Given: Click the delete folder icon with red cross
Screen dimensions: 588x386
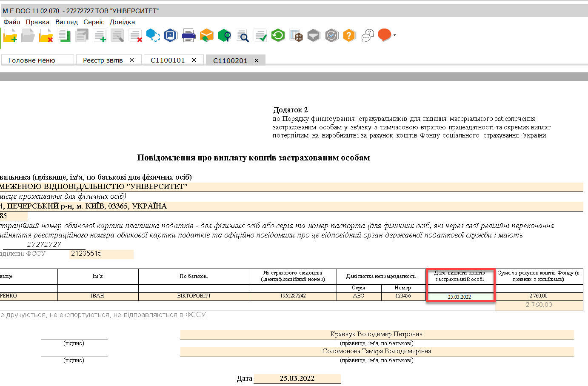Looking at the screenshot, I should pos(46,36).
